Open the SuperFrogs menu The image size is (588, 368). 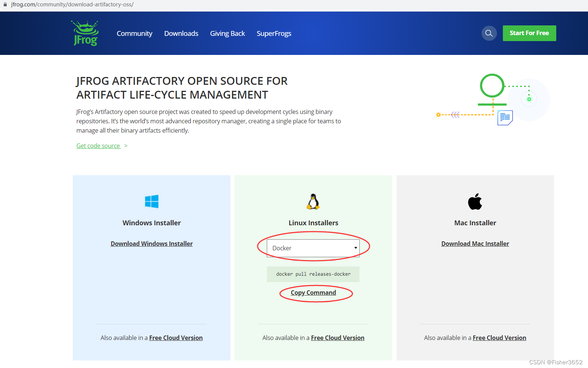[274, 34]
